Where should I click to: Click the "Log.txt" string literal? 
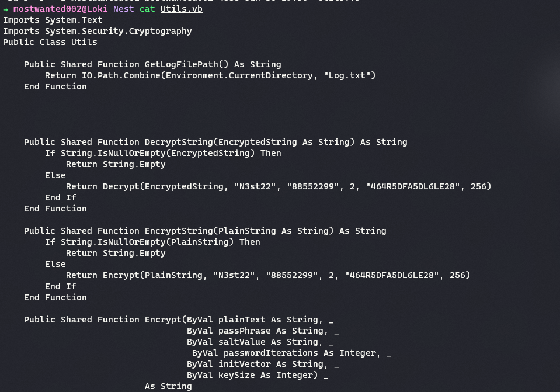click(x=349, y=75)
